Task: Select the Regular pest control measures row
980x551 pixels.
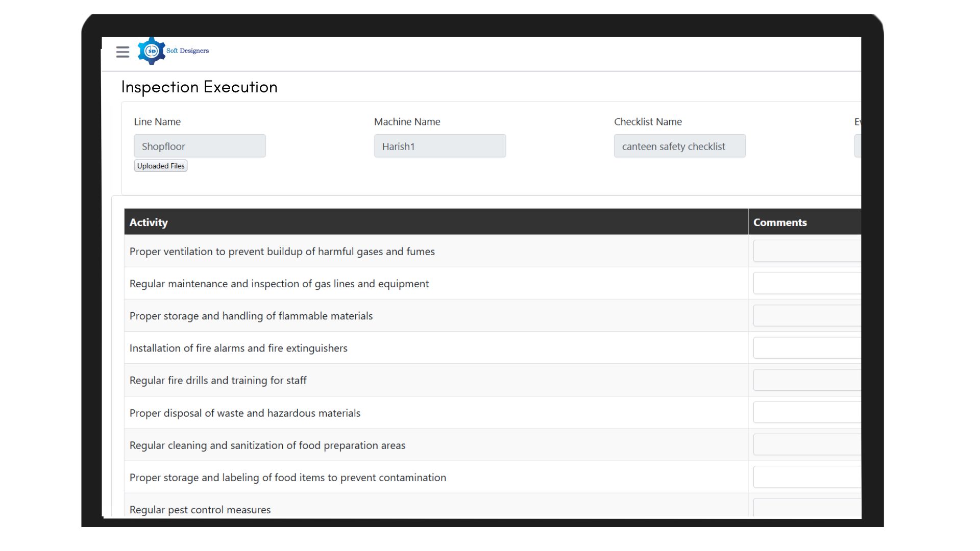Action: (200, 509)
